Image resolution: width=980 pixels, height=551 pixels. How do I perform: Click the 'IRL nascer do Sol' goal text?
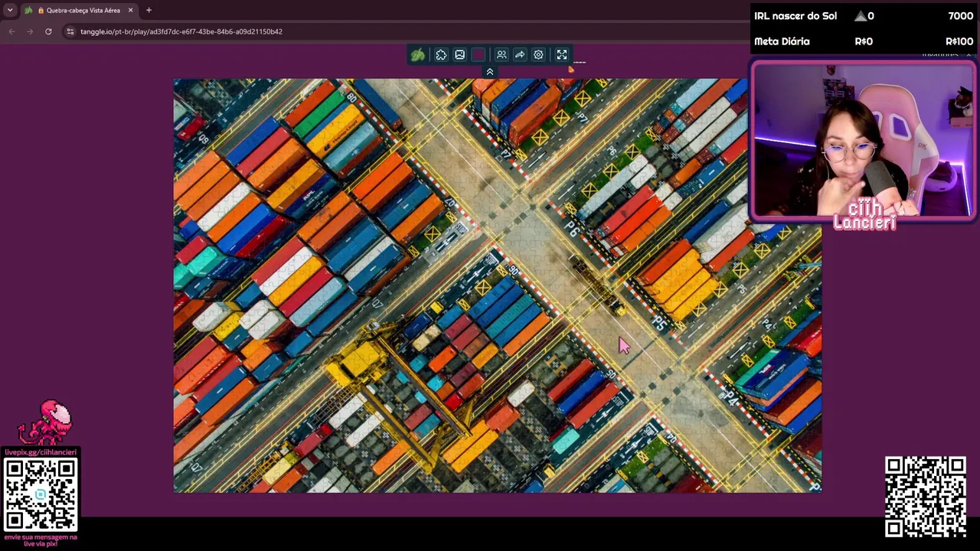(x=795, y=16)
